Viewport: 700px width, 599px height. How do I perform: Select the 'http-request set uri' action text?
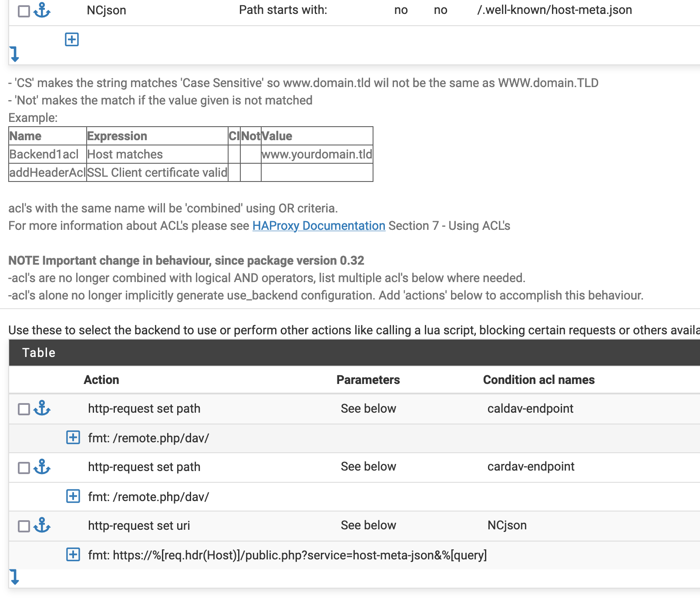(x=139, y=525)
